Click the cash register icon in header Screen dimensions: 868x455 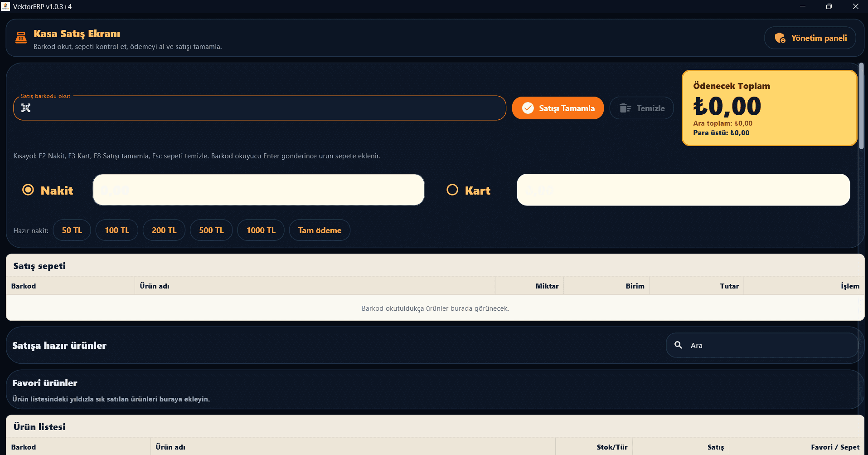21,38
